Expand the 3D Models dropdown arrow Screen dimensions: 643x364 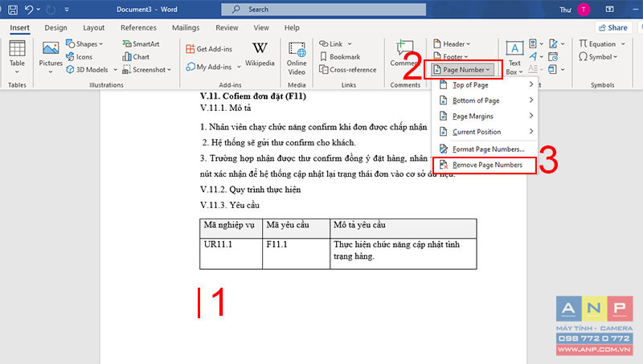coord(115,70)
